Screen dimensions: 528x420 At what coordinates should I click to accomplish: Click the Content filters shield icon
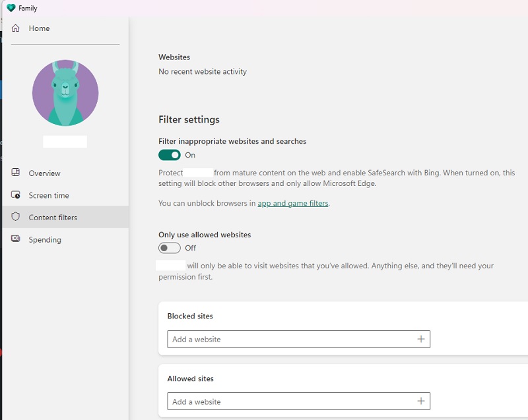[x=16, y=217]
